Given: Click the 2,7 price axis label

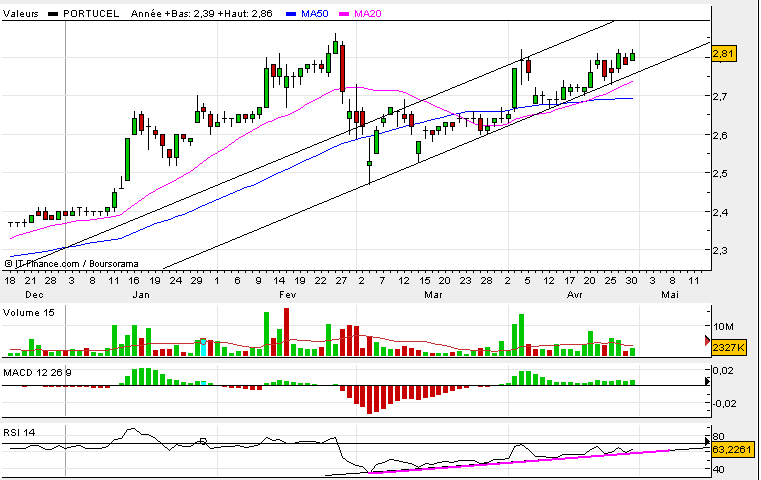Looking at the screenshot, I should coord(720,96).
